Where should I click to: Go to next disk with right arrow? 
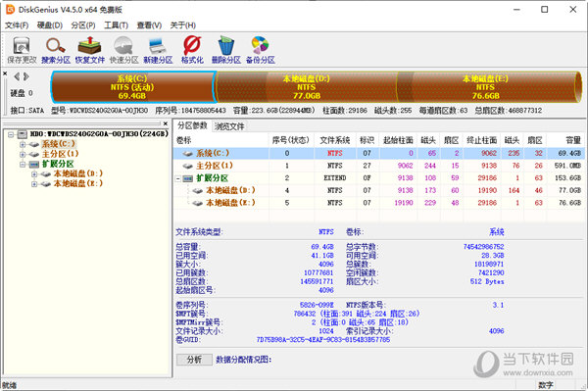point(25,76)
